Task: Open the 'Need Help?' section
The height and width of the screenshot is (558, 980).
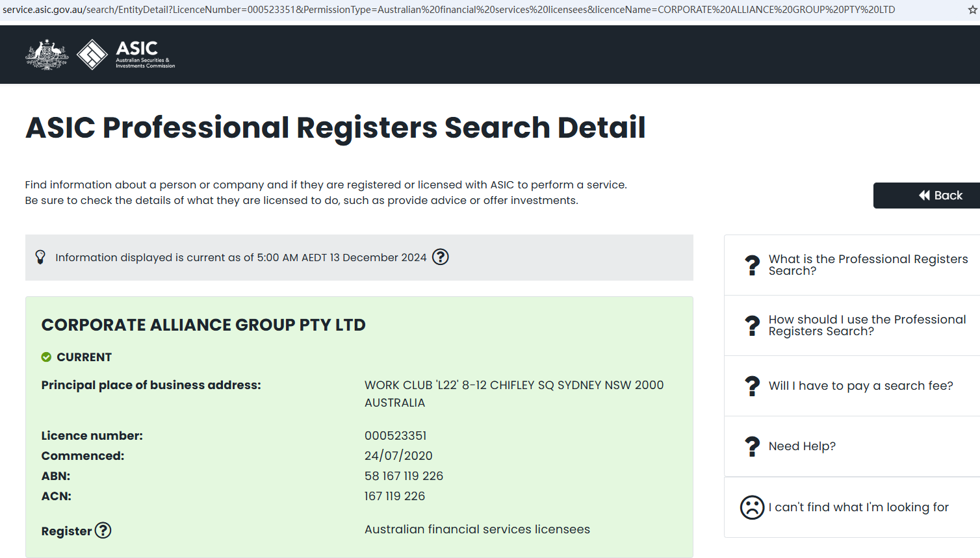Action: coord(802,446)
